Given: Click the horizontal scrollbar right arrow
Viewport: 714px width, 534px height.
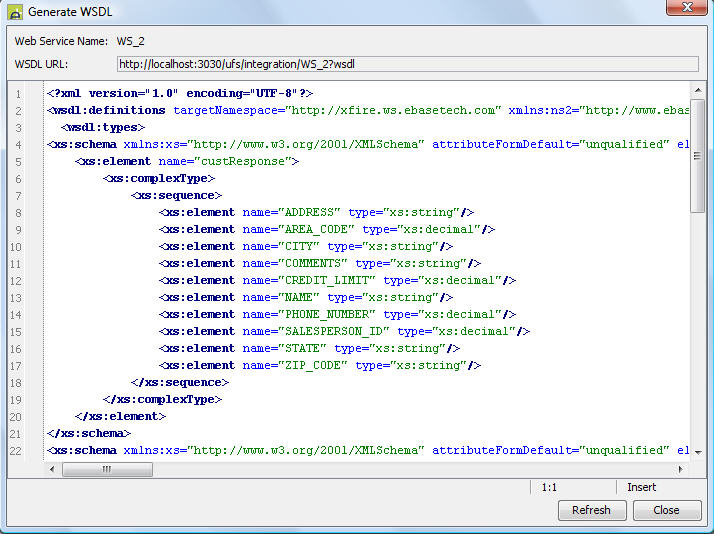Looking at the screenshot, I should [682, 468].
